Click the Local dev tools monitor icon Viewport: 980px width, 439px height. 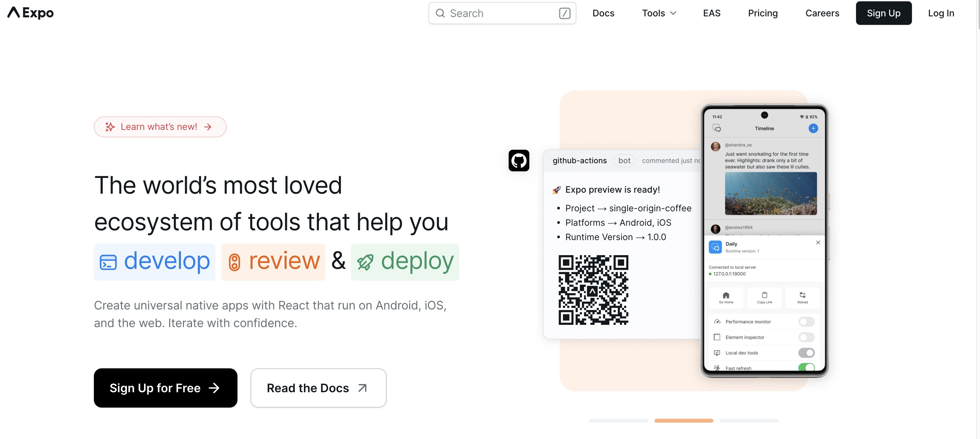[717, 353]
